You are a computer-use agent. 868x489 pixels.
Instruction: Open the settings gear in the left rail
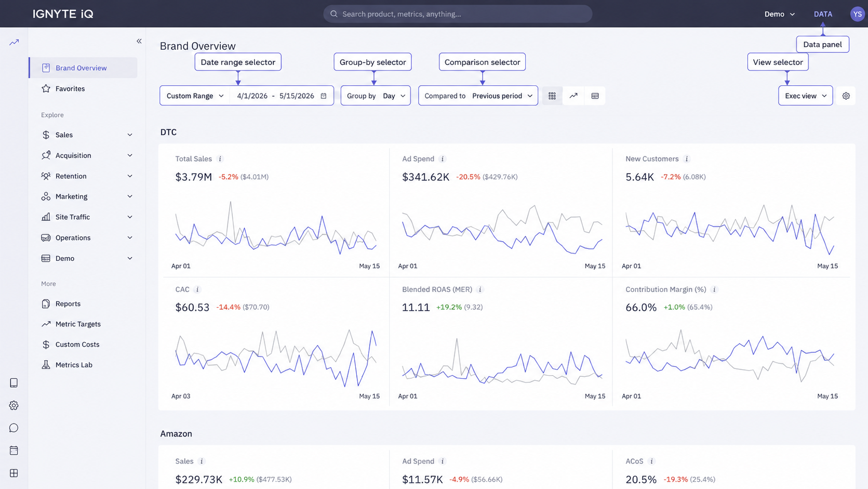(x=14, y=405)
